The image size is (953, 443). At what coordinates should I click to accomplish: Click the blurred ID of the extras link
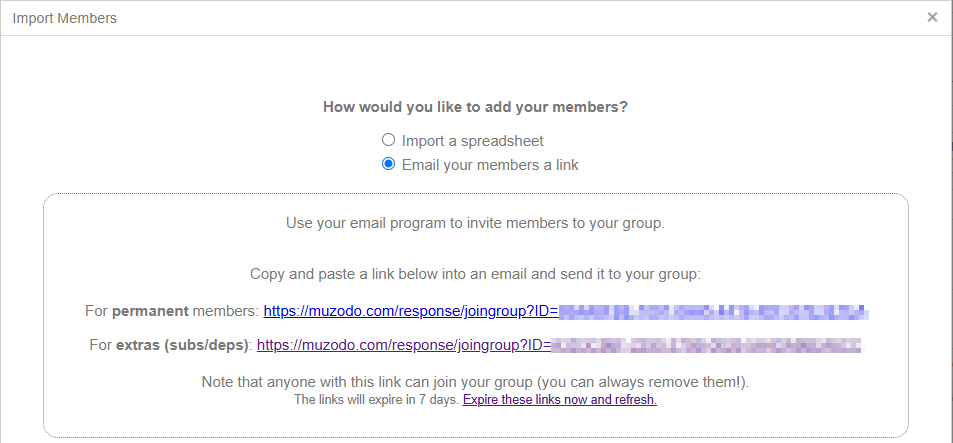pos(706,345)
